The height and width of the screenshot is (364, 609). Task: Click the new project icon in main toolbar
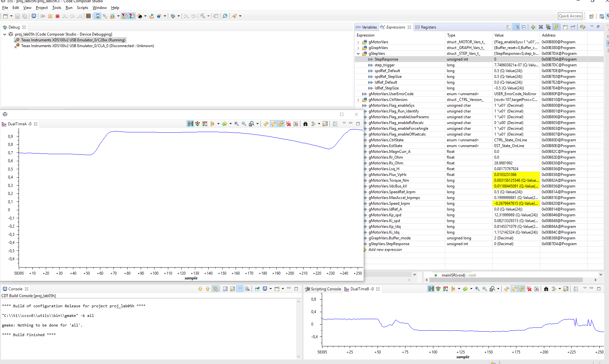pos(5,16)
